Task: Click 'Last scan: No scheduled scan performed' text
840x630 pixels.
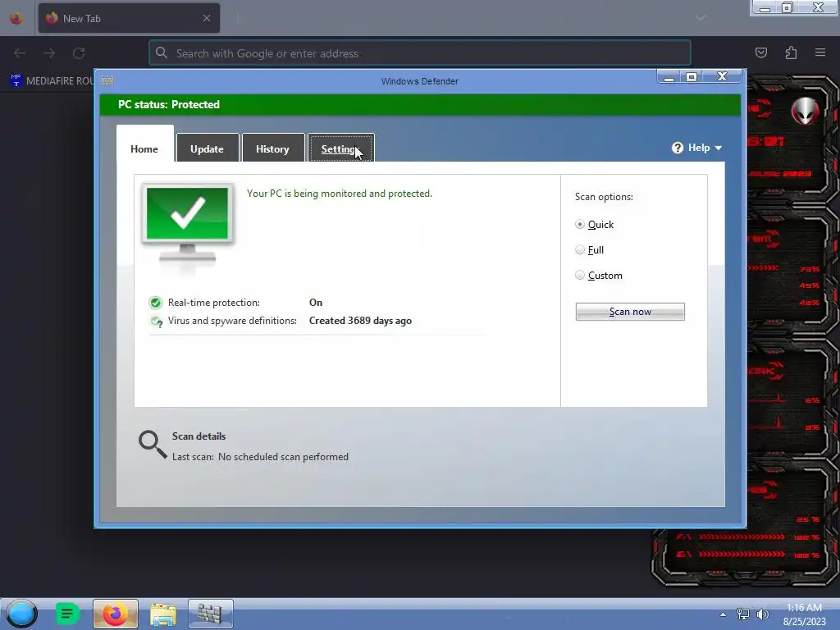Action: click(x=260, y=457)
